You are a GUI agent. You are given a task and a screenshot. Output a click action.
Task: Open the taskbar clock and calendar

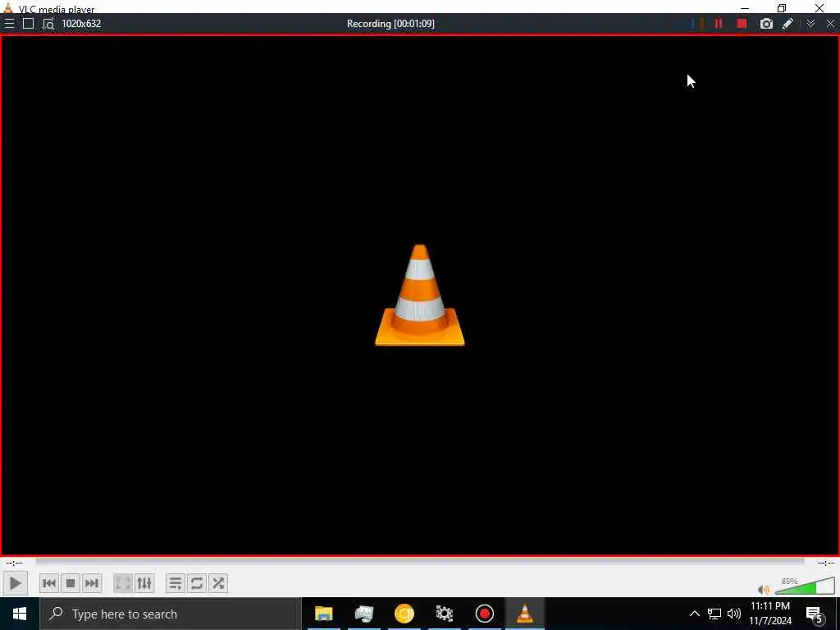click(x=769, y=614)
